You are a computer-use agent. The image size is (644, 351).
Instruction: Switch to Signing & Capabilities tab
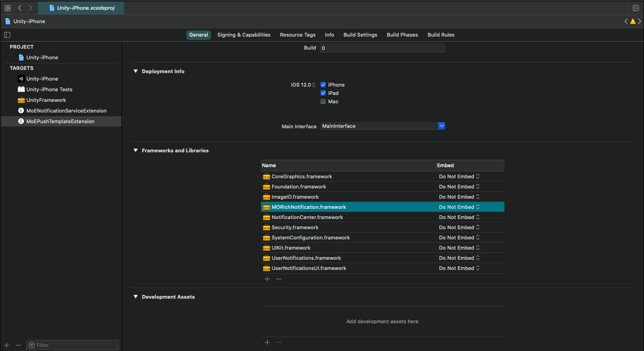click(x=244, y=35)
